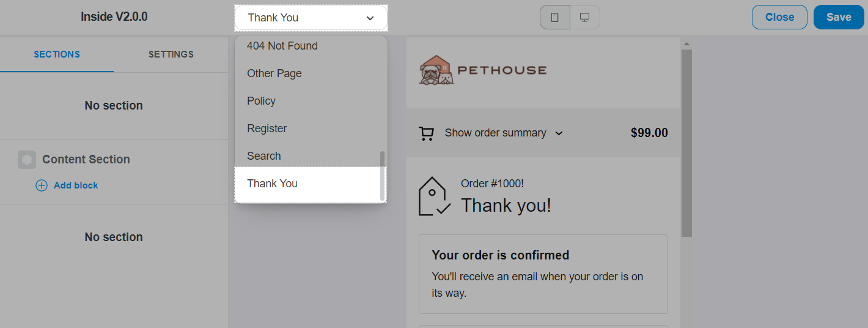Click the Content Section block icon
This screenshot has height=328, width=868.
point(27,160)
